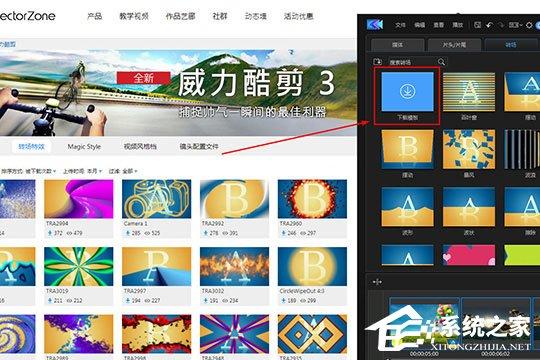Click the undo arrow in editor toolbar

click(x=489, y=25)
